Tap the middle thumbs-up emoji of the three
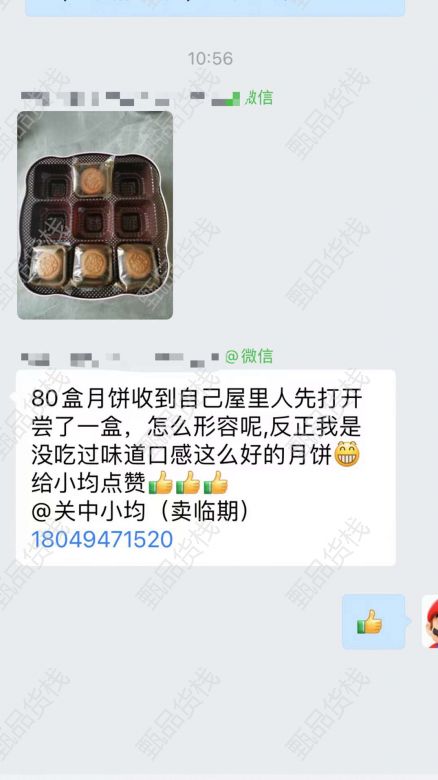The width and height of the screenshot is (438, 780). tap(188, 483)
